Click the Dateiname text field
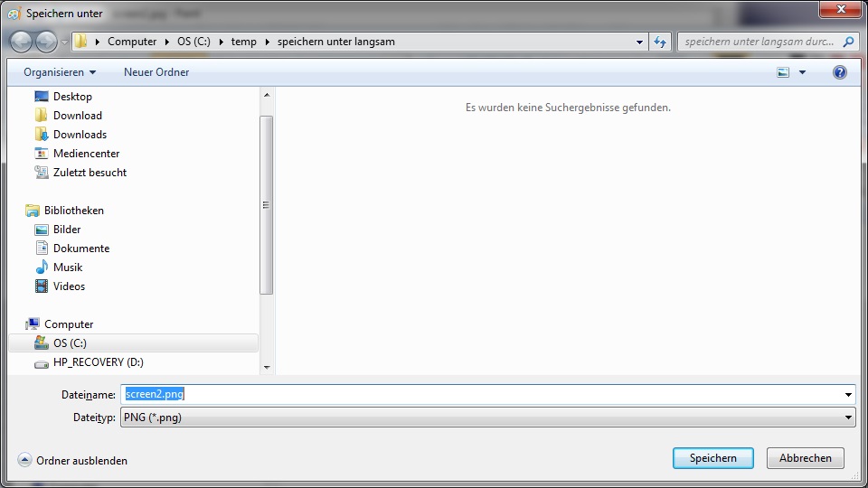Image resolution: width=868 pixels, height=488 pixels. tap(482, 395)
